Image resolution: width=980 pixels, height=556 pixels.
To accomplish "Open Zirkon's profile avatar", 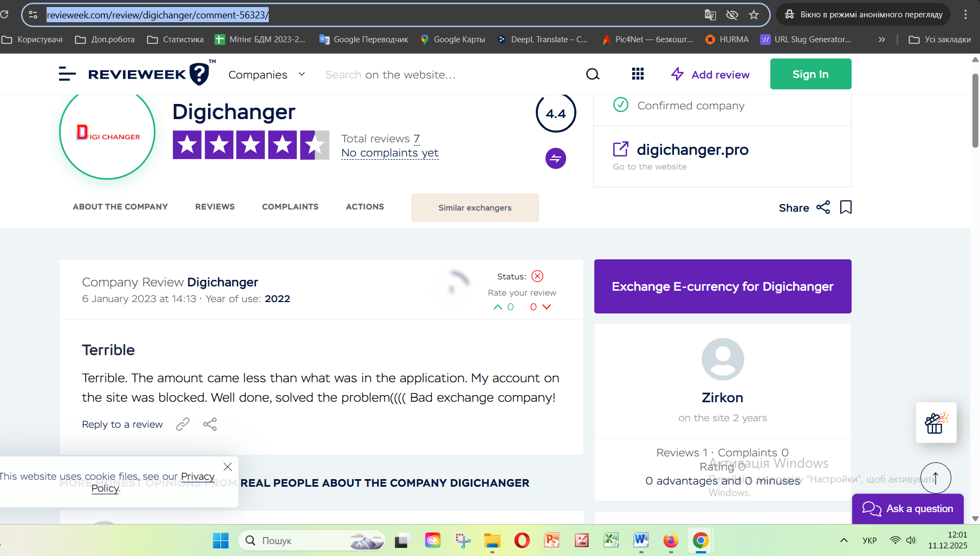I will coord(723,359).
